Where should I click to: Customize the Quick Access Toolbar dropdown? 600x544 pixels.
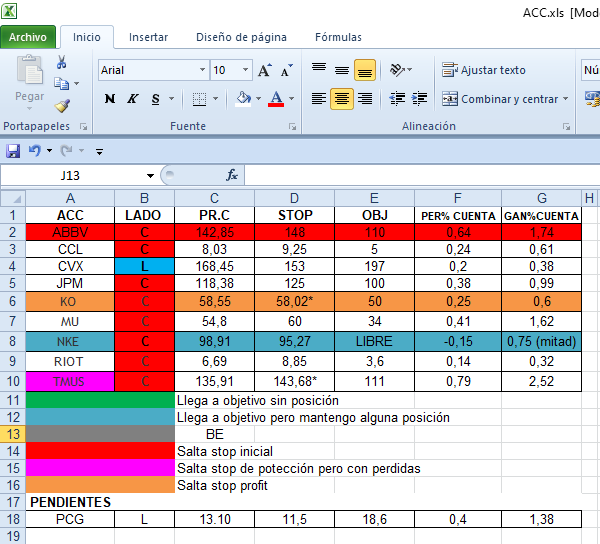pyautogui.click(x=99, y=152)
